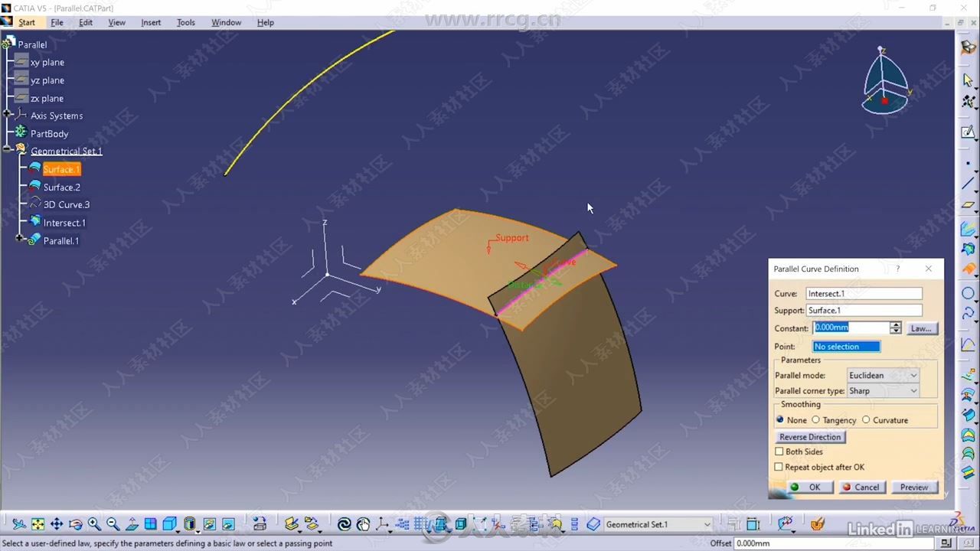Select the Curvature smoothing radio button
Viewport: 980px width, 551px height.
click(866, 420)
